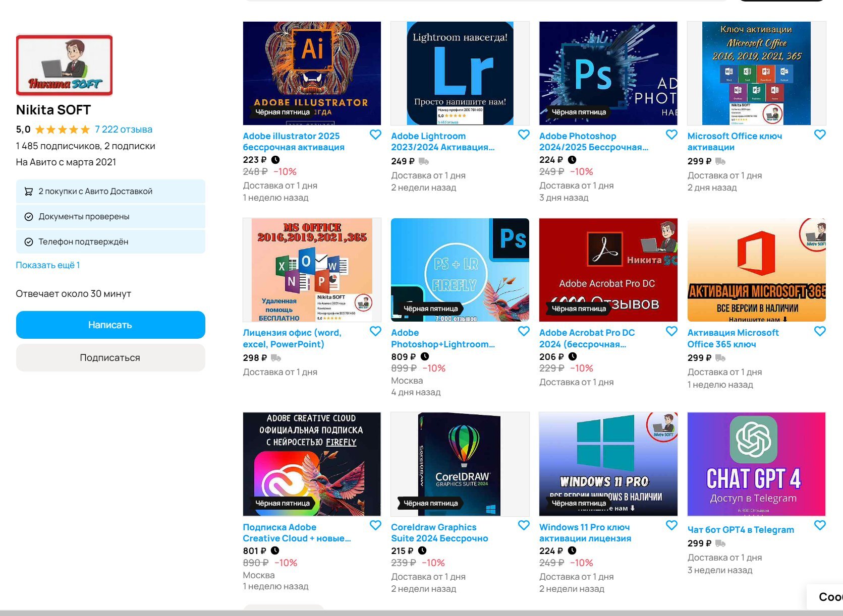Click the 1 485 подписчиков, 2 подписки text

[x=86, y=146]
